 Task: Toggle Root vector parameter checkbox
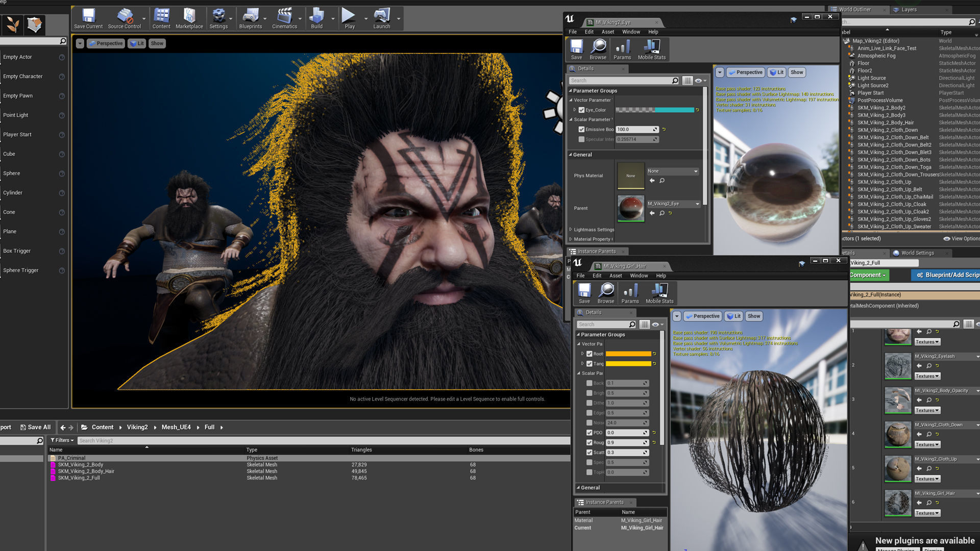(590, 354)
